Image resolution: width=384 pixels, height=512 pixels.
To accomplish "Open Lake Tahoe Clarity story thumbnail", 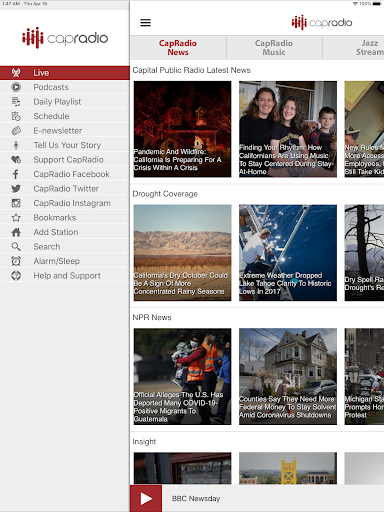I will pyautogui.click(x=288, y=253).
